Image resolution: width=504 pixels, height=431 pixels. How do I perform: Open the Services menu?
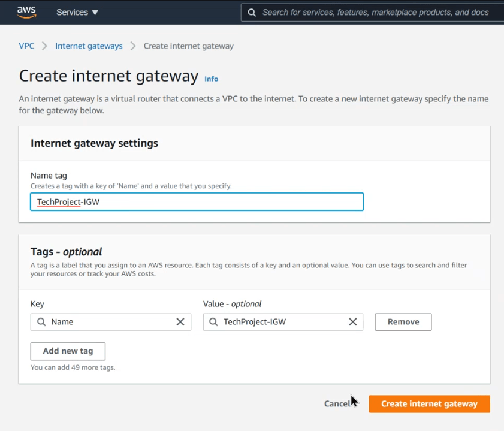click(72, 12)
